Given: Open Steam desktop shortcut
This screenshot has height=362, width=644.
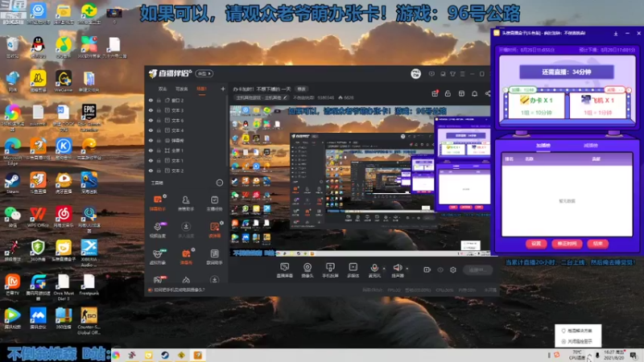Looking at the screenshot, I should coord(12,183).
